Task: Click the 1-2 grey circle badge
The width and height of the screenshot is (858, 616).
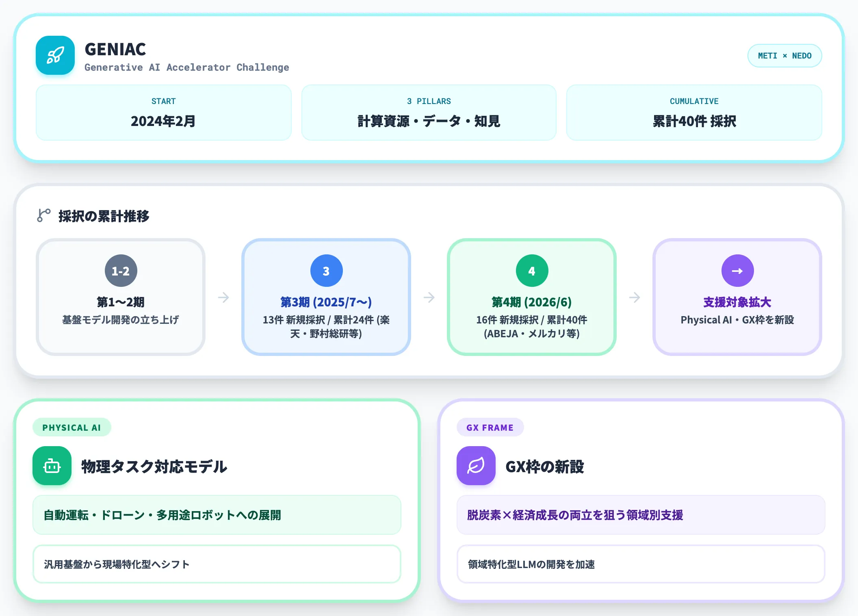Action: pos(121,271)
